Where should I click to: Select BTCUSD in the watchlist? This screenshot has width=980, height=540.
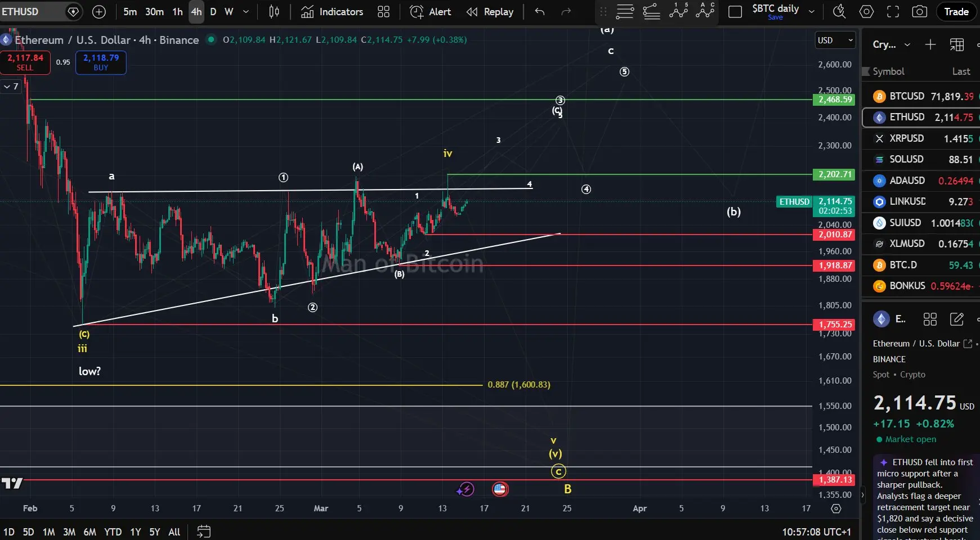click(x=921, y=96)
